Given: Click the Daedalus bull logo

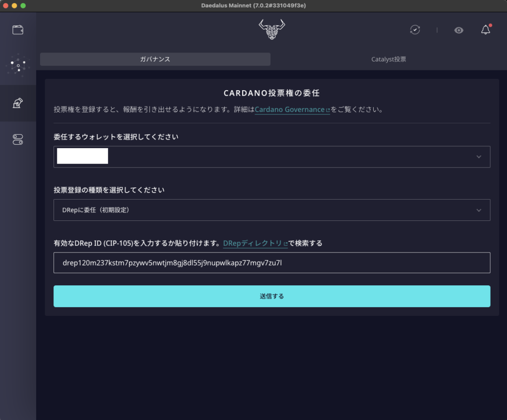Looking at the screenshot, I should pyautogui.click(x=271, y=30).
